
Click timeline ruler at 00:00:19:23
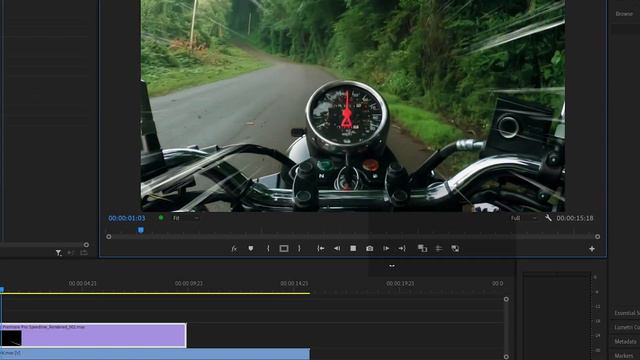(400, 283)
